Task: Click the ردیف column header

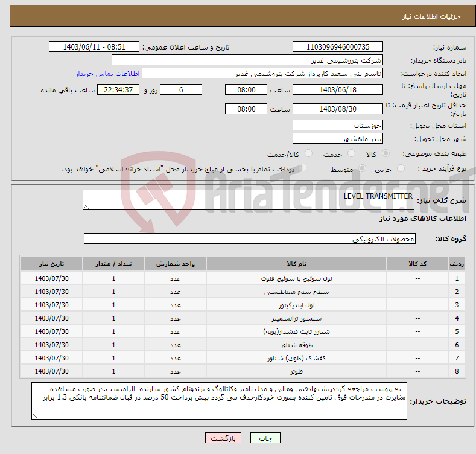Action: click(x=457, y=264)
